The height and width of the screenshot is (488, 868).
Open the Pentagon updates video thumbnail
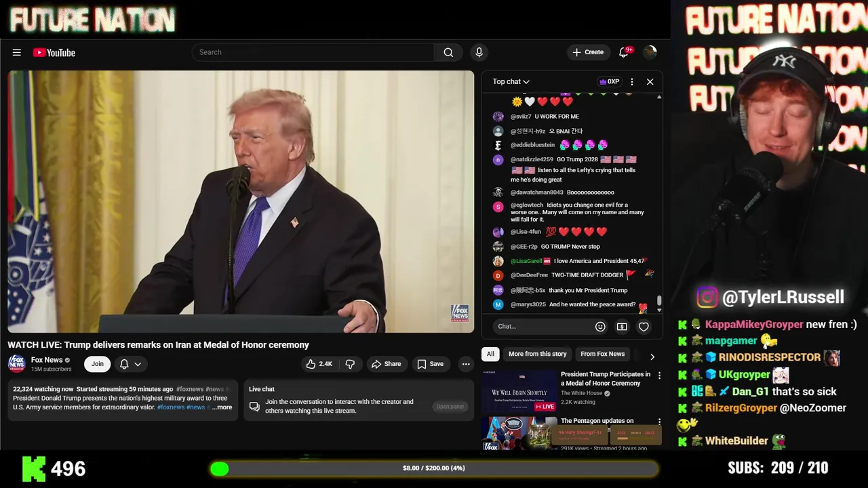(519, 434)
